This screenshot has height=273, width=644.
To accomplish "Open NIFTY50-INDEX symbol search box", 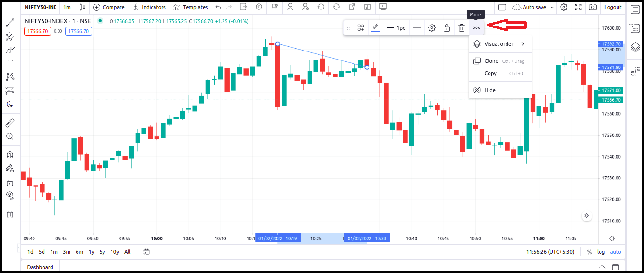I will click(40, 7).
